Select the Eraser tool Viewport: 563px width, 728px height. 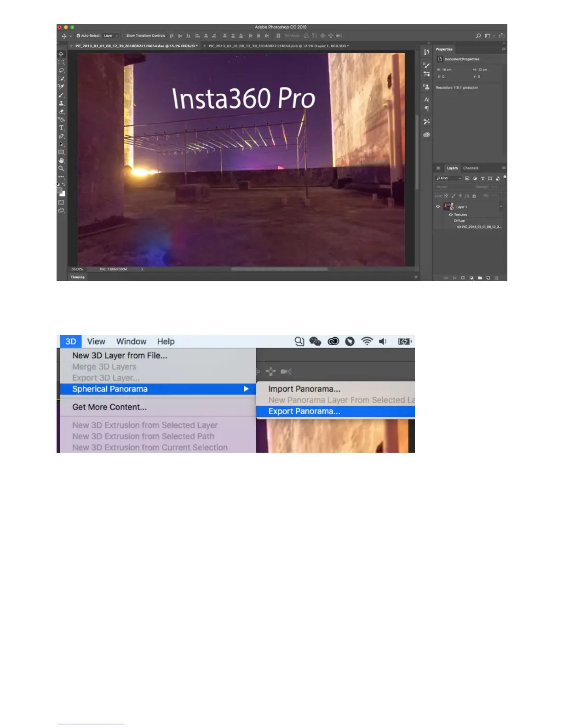pos(61,112)
